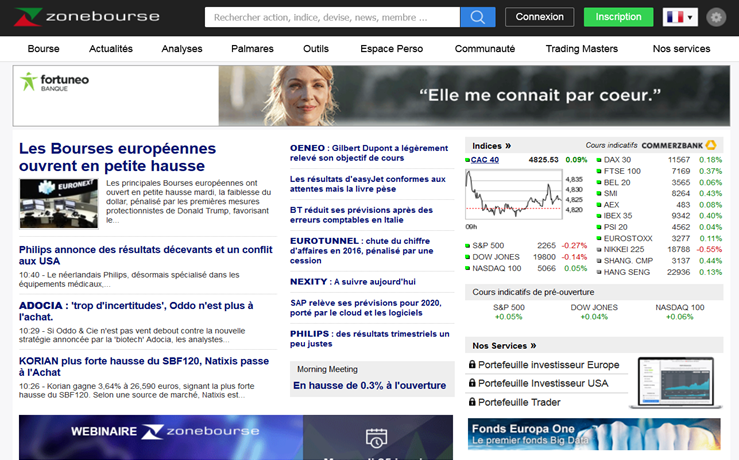Open Philips résultats décevants article
The width and height of the screenshot is (739, 460).
pos(146,255)
